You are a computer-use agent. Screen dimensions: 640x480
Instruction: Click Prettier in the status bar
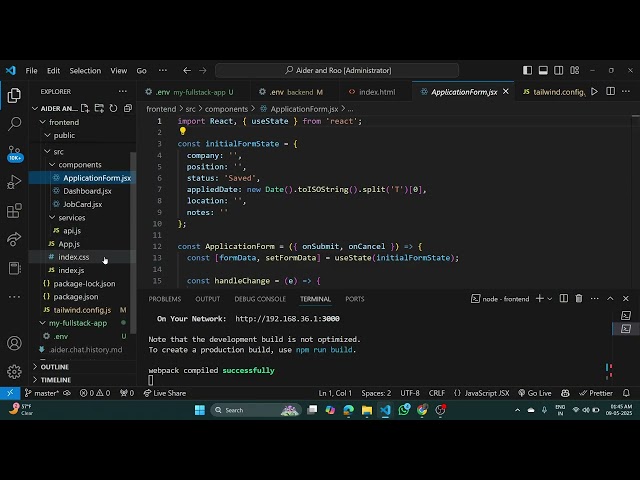(596, 393)
